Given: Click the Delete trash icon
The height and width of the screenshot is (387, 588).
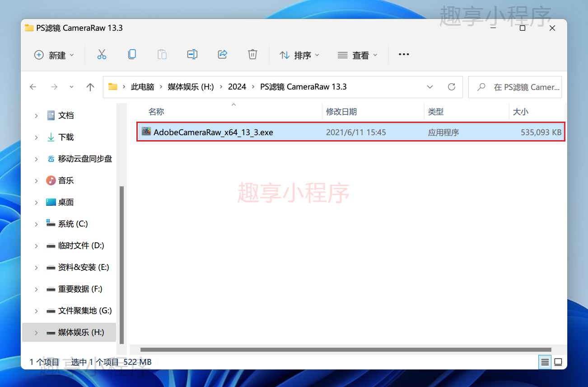Looking at the screenshot, I should coord(252,55).
